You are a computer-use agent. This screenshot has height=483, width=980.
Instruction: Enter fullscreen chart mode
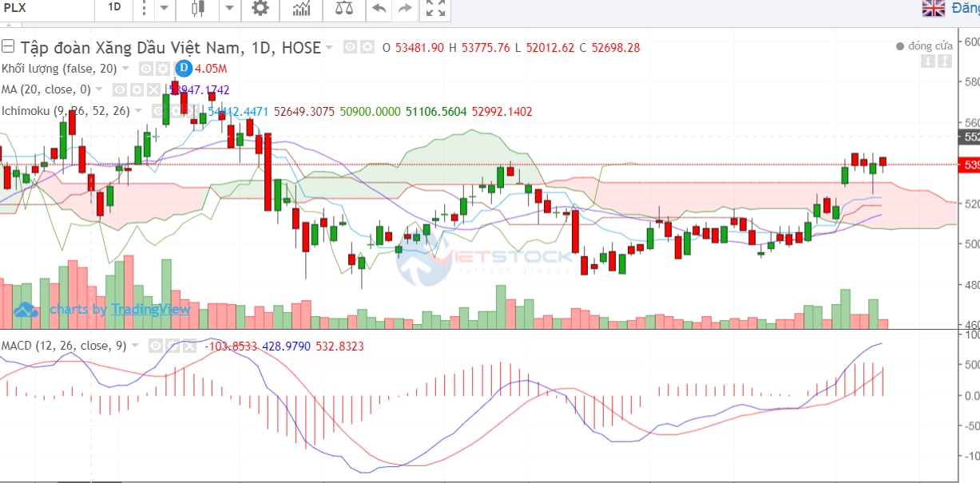(x=435, y=9)
